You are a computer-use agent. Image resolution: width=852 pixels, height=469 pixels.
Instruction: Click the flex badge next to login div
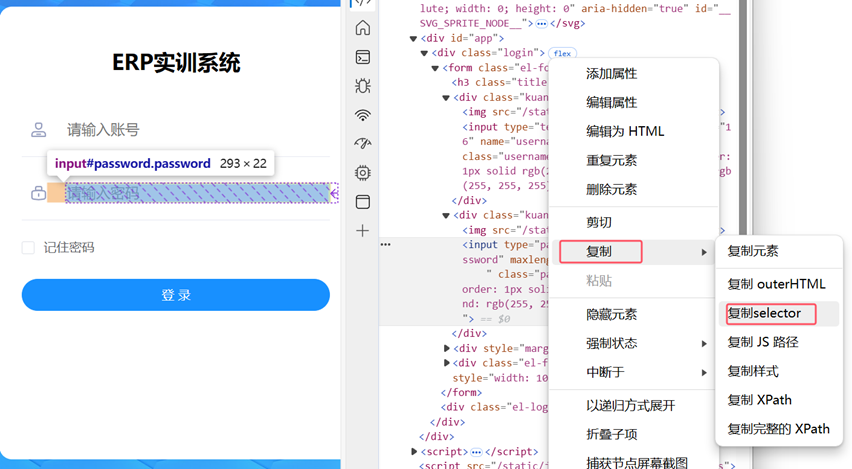[562, 53]
